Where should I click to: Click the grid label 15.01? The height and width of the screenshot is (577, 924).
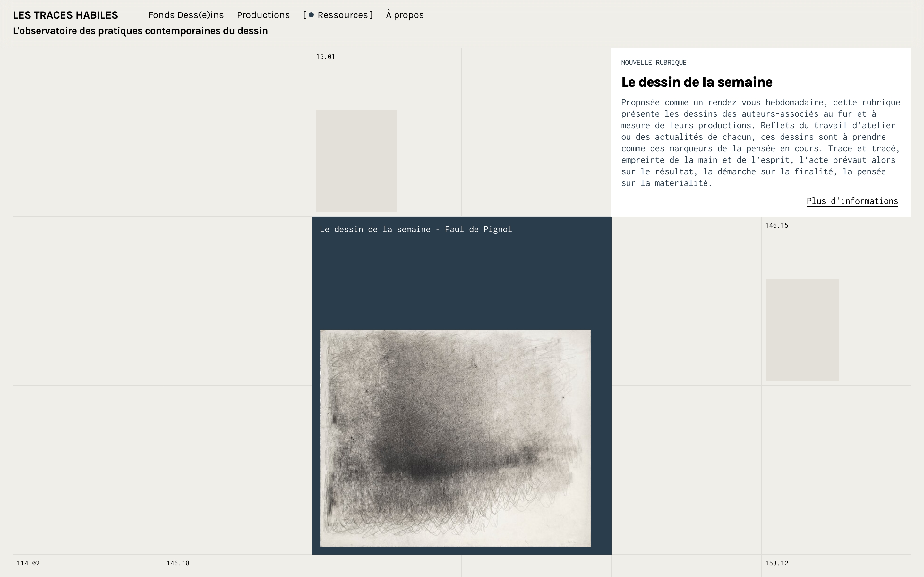point(325,57)
